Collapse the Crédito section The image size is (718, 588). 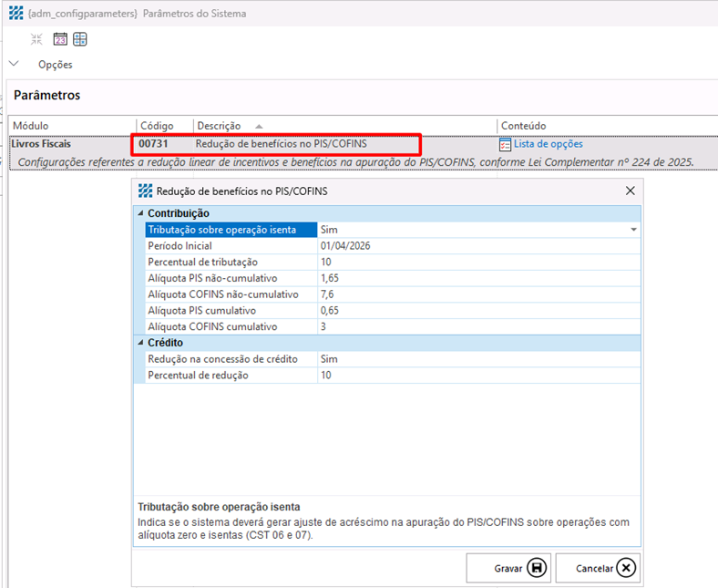(140, 343)
